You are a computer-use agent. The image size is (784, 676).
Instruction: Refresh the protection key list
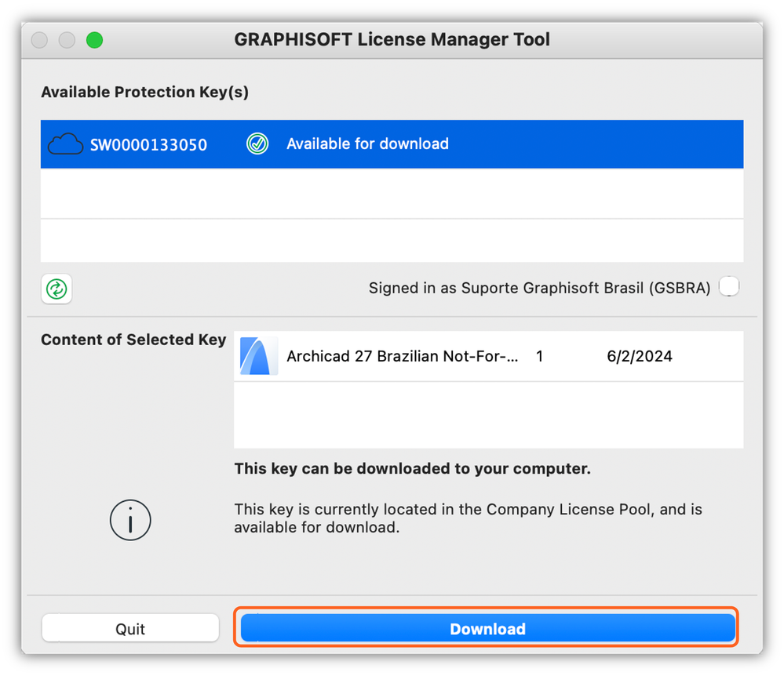tap(57, 289)
